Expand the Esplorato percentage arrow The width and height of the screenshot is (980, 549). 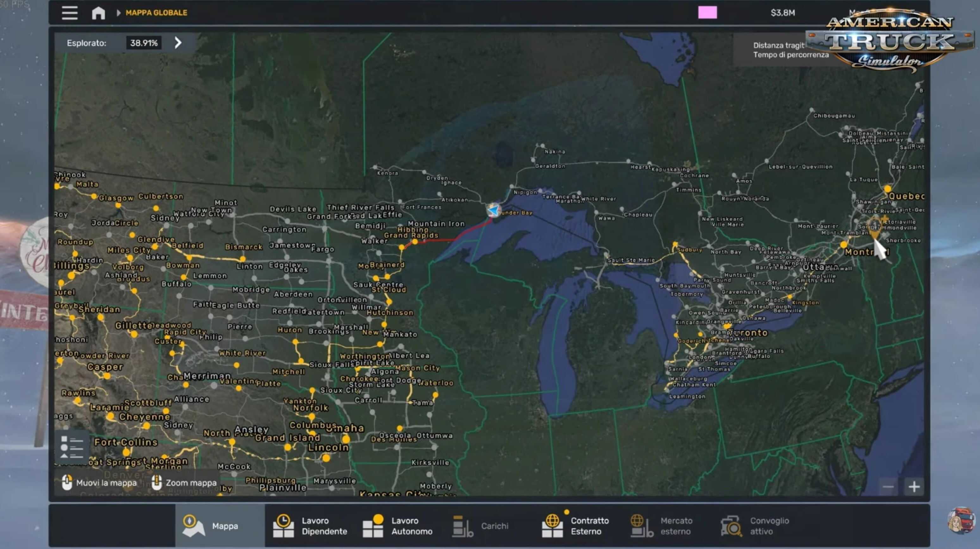(x=178, y=43)
